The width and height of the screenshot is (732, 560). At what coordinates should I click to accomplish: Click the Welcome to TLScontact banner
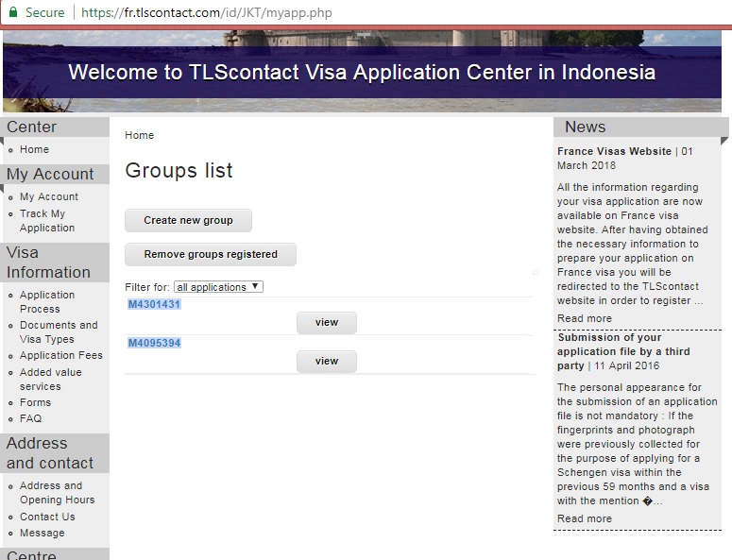coord(362,73)
